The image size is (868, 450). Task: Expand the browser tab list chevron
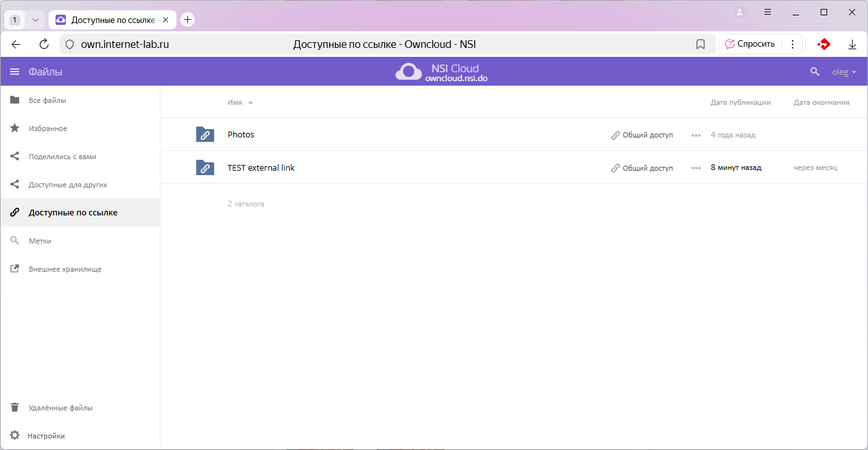(35, 20)
